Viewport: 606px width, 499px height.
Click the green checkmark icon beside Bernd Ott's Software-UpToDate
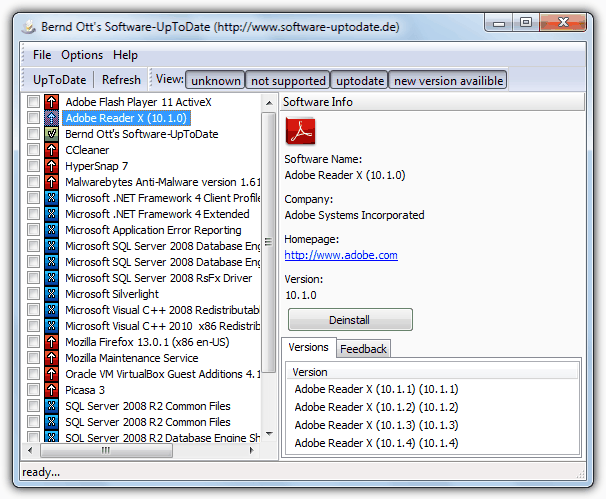tap(51, 134)
